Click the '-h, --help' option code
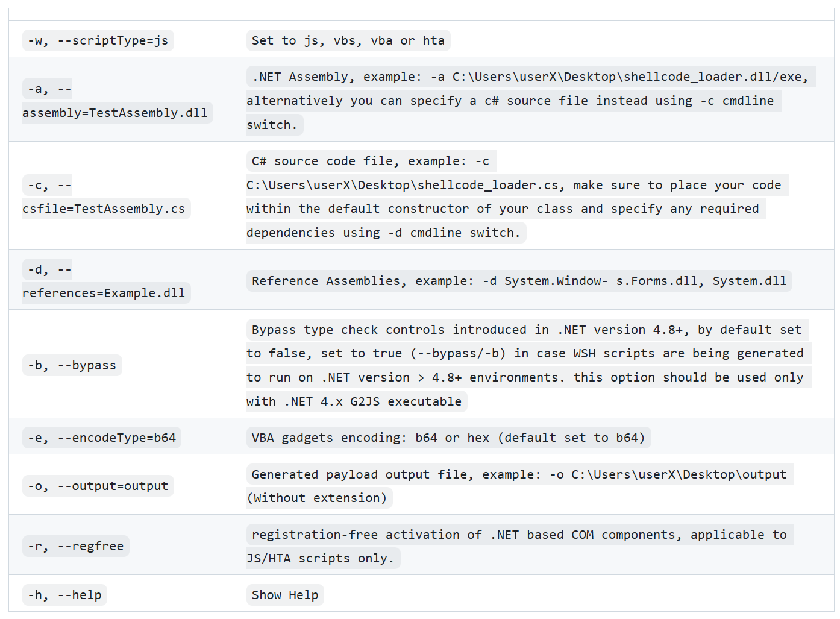The width and height of the screenshot is (840, 619). tap(64, 595)
